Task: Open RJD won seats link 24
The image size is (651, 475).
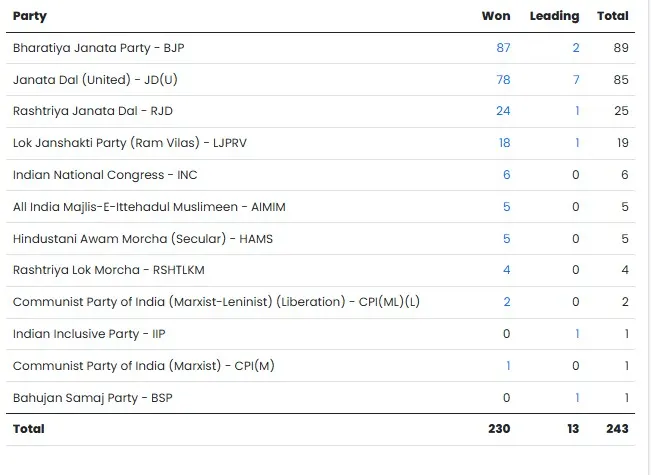Action: pos(502,111)
